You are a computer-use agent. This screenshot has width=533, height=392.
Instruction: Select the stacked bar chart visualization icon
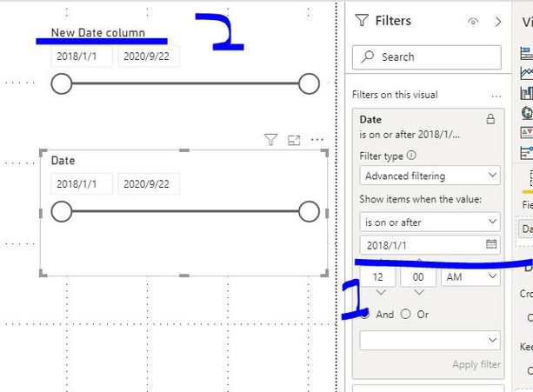tap(527, 54)
